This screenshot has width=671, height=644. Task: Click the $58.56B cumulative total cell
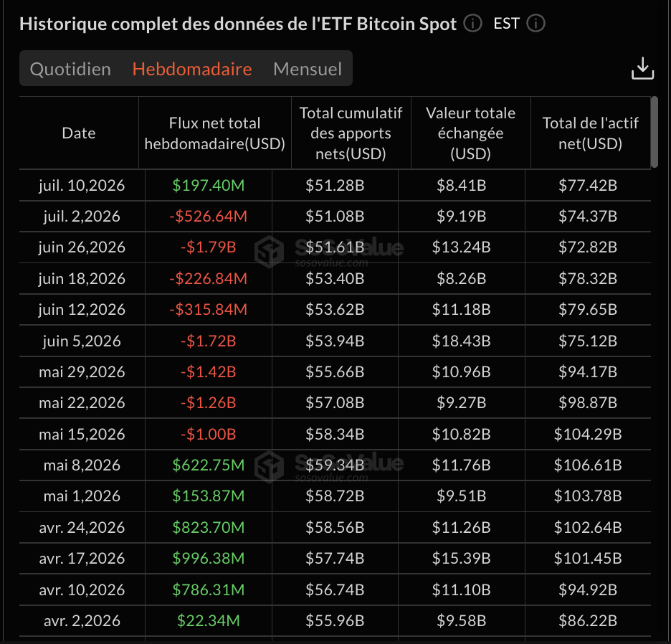pos(335,528)
